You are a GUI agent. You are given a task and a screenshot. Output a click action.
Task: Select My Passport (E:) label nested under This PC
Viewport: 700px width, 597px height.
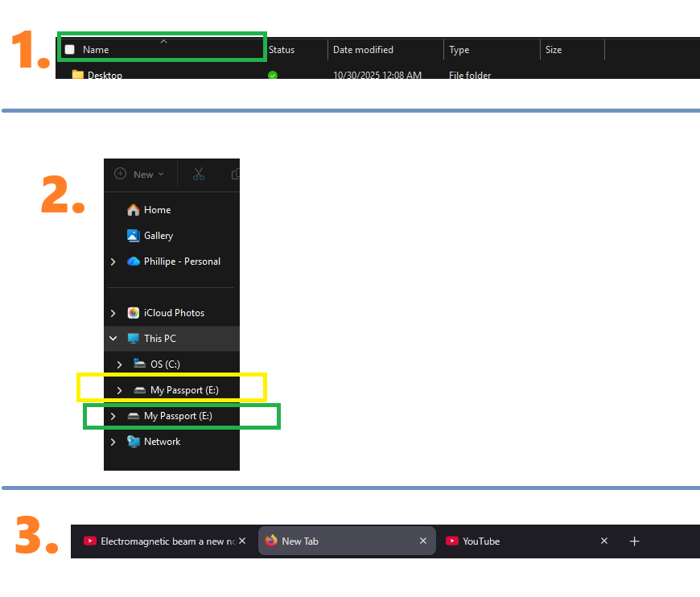184,390
